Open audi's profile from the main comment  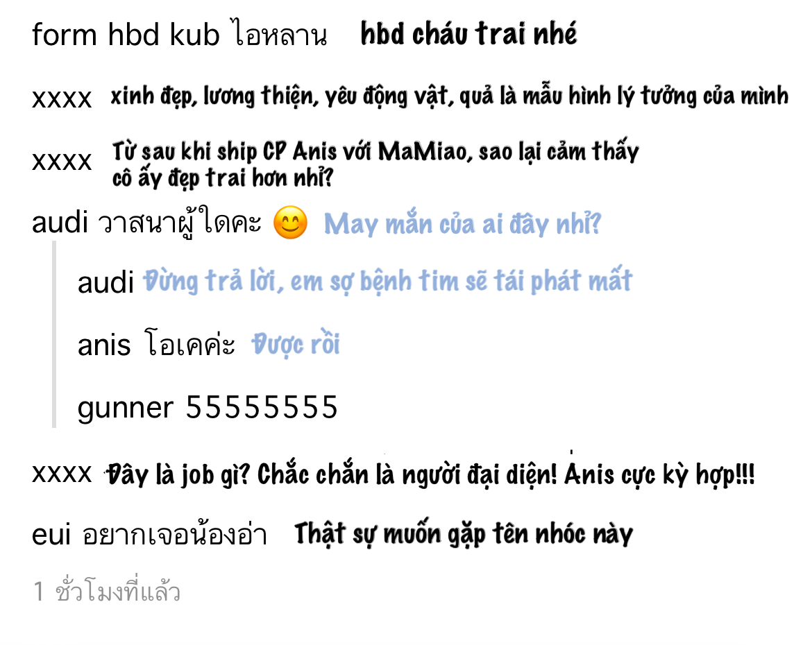pyautogui.click(x=60, y=223)
